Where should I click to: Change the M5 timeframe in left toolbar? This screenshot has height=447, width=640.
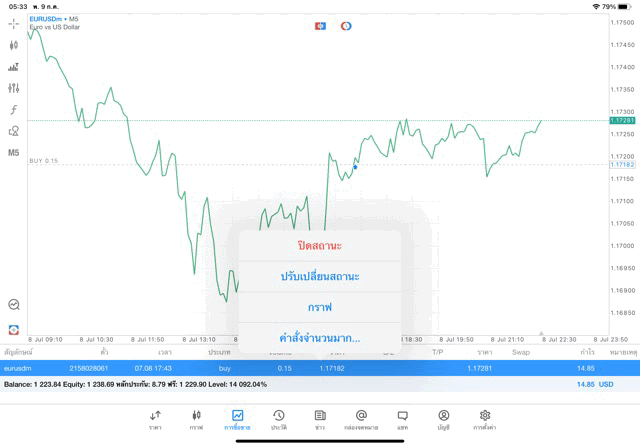pos(14,153)
